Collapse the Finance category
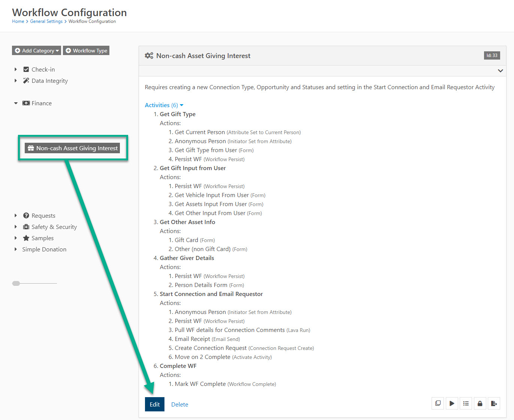The image size is (514, 420). 16,103
